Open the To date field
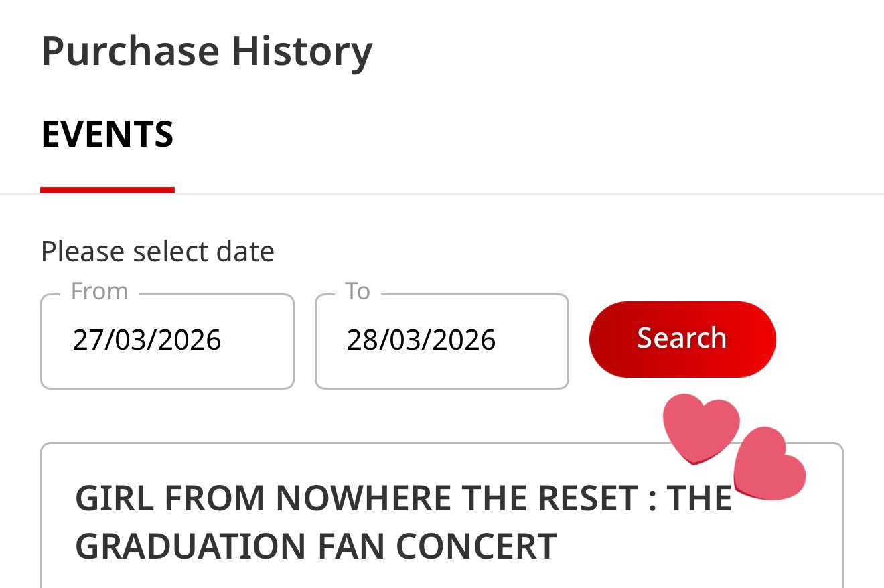Screen dimensions: 884x588 tap(441, 342)
